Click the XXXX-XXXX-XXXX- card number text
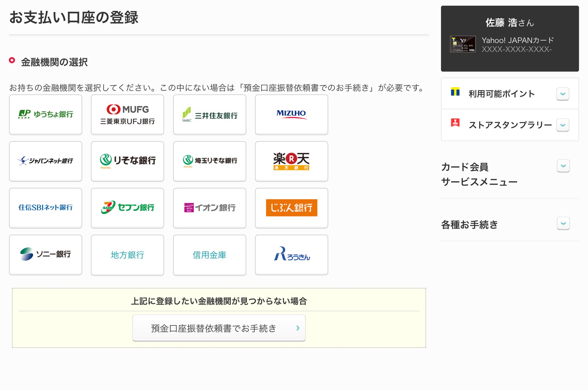This screenshot has height=390, width=588. 517,49
